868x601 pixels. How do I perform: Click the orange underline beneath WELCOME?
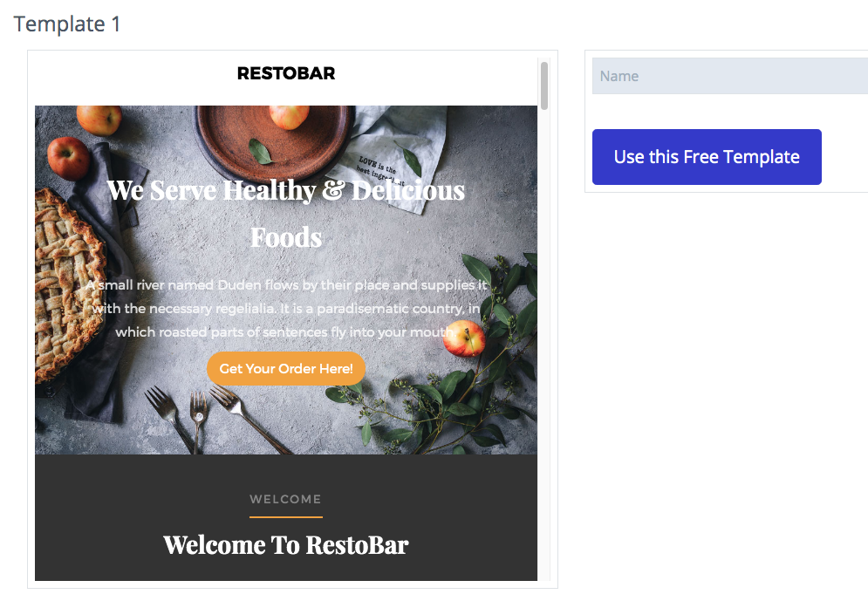pyautogui.click(x=285, y=517)
